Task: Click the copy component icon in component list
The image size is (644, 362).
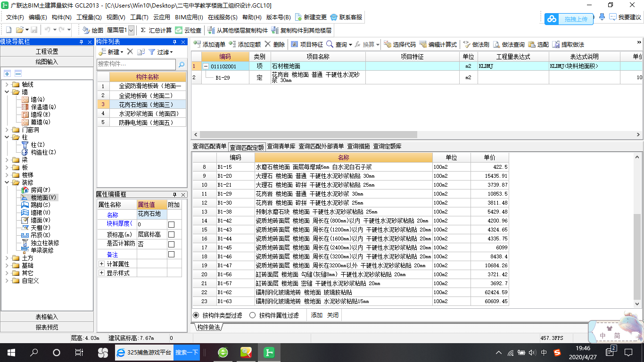Action: (141, 52)
